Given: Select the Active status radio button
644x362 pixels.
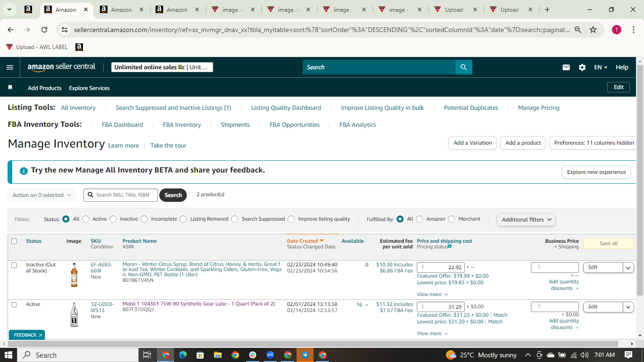Looking at the screenshot, I should point(86,219).
